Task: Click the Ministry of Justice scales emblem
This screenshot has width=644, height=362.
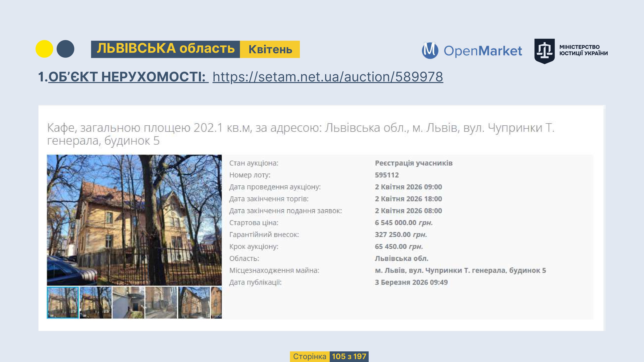Action: 545,51
